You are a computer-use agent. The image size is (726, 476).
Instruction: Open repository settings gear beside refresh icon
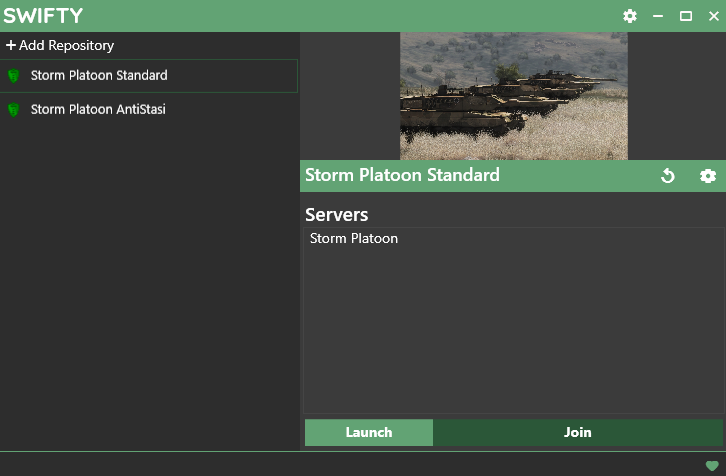[708, 176]
